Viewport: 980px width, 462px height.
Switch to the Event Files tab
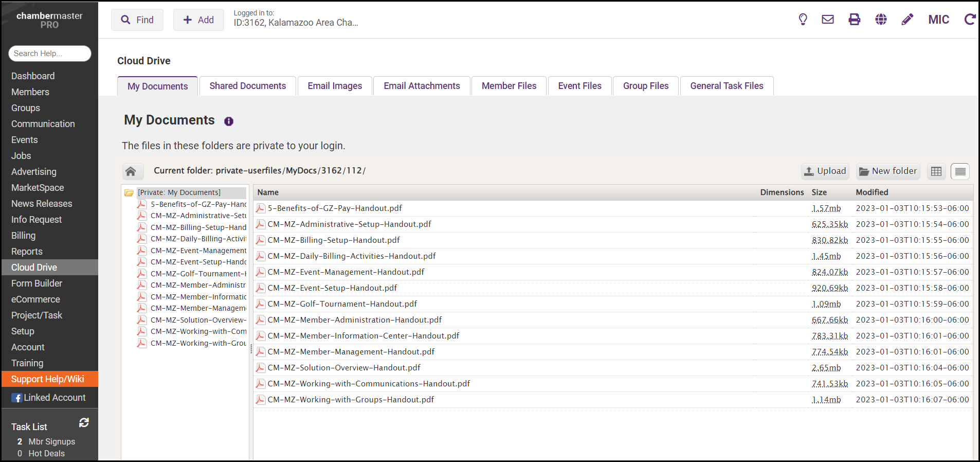point(579,86)
